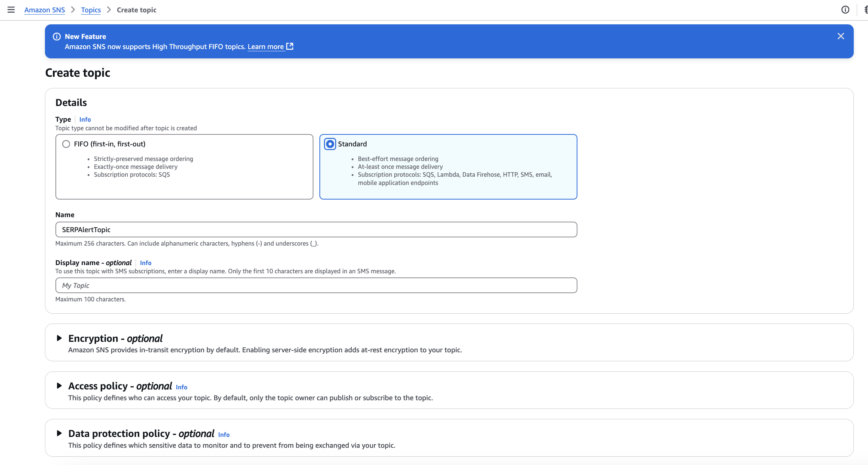Viewport: 868px width, 465px height.
Task: Open the hamburger navigation menu
Action: click(x=11, y=10)
